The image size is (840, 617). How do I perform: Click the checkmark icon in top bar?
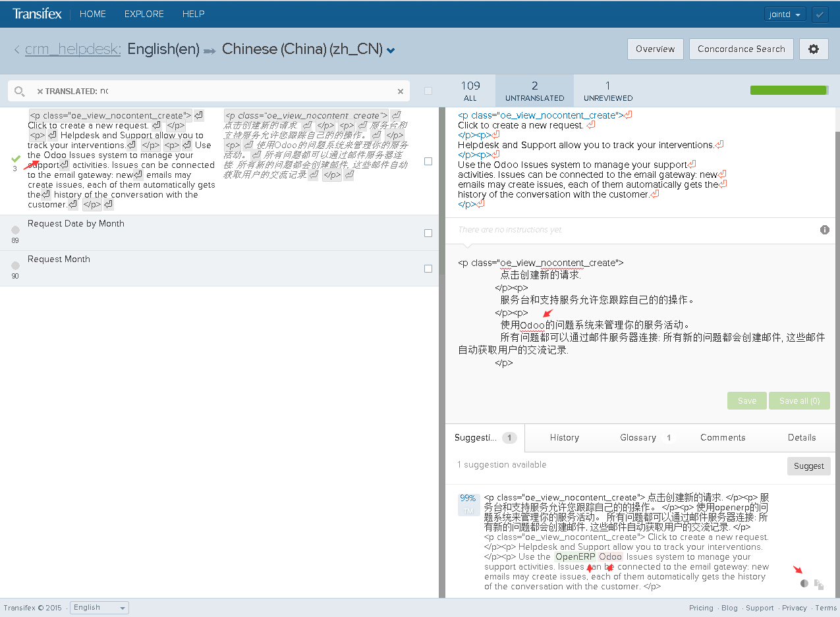coord(820,14)
